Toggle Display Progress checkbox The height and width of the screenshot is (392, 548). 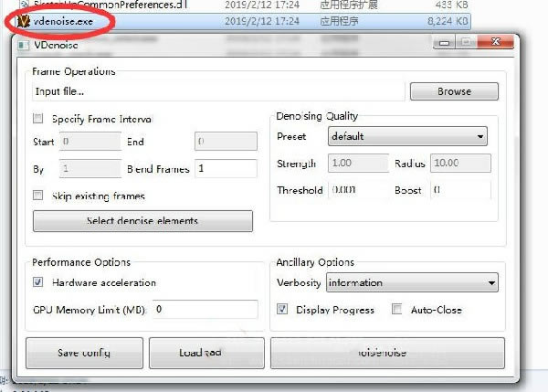click(x=282, y=309)
